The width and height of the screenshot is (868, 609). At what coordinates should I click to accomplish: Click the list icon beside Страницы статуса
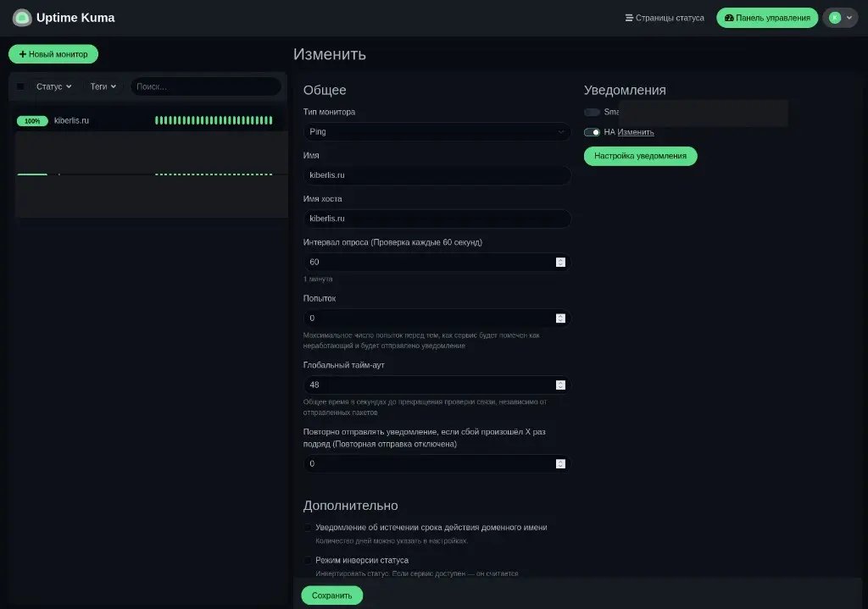(629, 18)
